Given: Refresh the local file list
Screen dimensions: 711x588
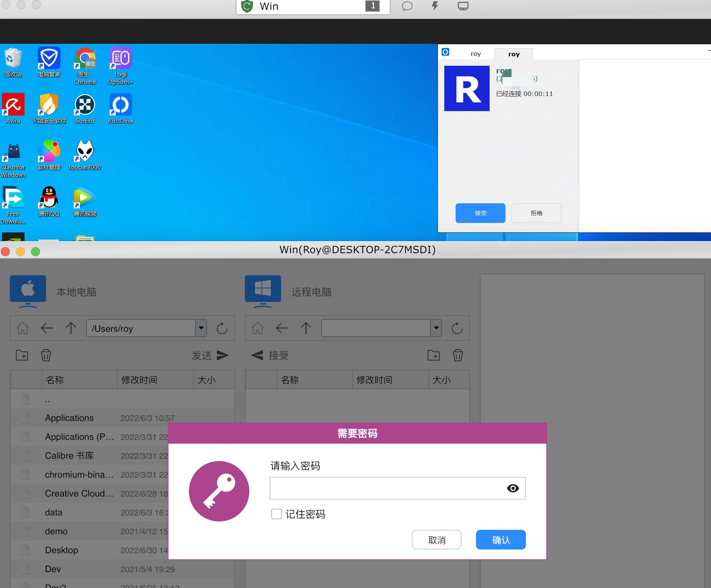Looking at the screenshot, I should pos(222,328).
